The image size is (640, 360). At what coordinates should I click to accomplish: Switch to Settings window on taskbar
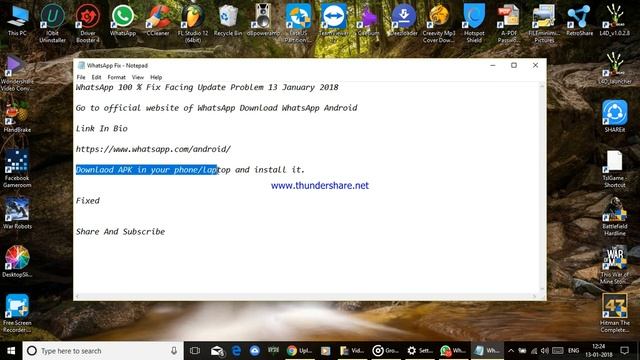(x=420, y=351)
